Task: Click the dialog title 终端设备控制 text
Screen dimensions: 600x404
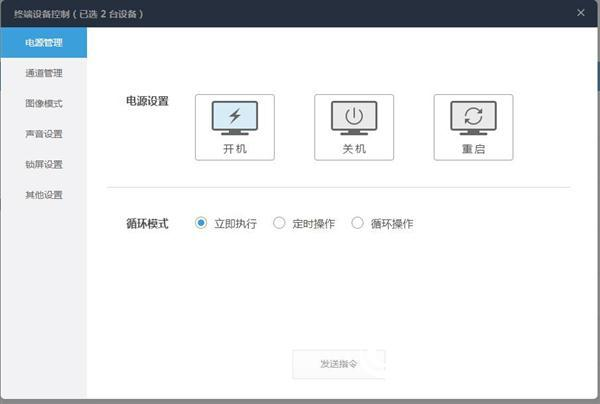Action: pos(42,14)
